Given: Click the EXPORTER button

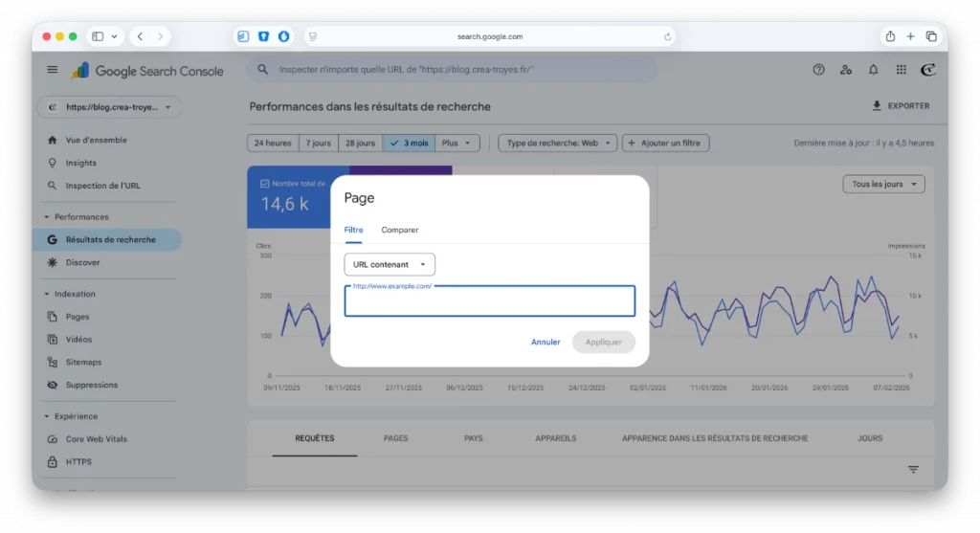Looking at the screenshot, I should coord(901,106).
